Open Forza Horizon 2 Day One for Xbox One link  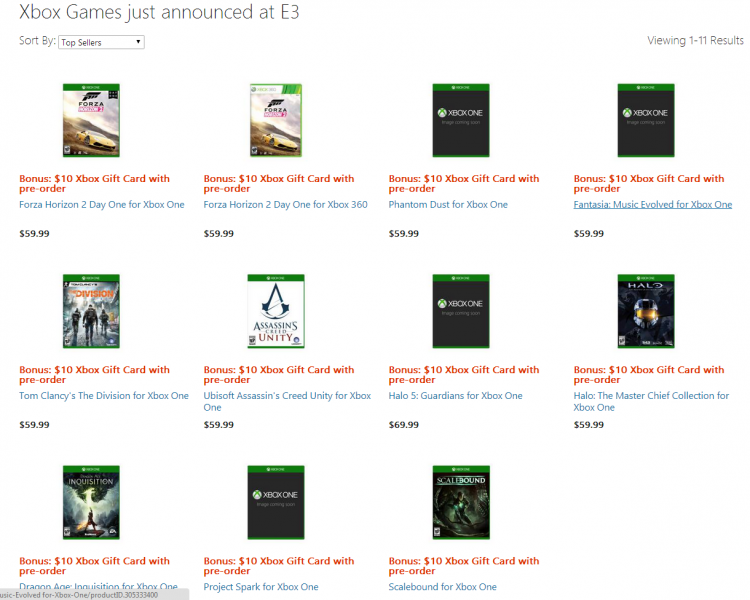click(101, 205)
